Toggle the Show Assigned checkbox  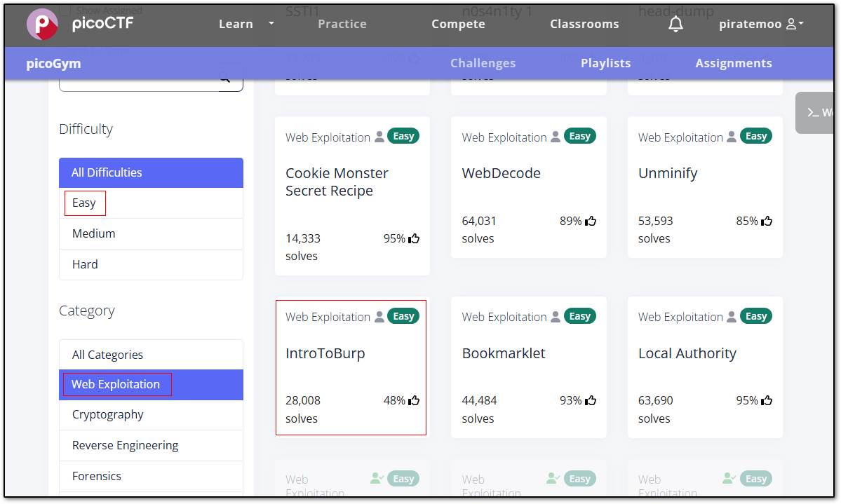click(65, 11)
